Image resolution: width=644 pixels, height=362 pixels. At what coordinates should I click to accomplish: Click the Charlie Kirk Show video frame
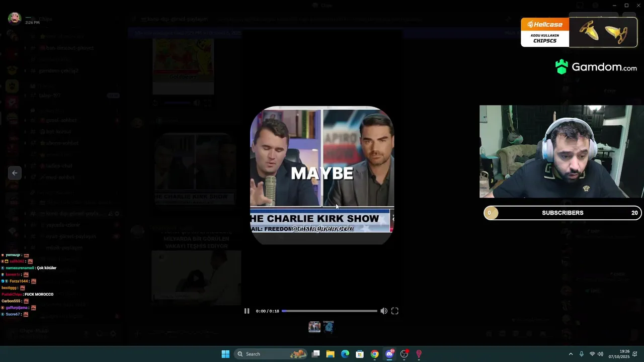click(x=322, y=175)
